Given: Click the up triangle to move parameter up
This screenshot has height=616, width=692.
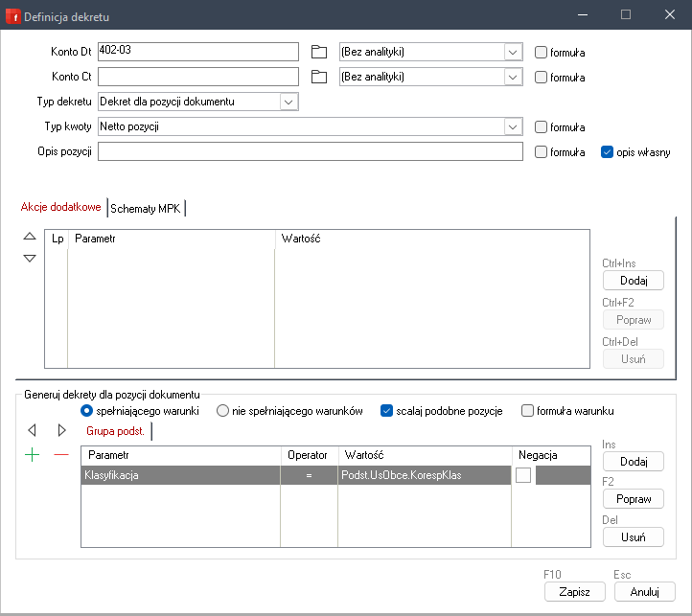Looking at the screenshot, I should [30, 237].
